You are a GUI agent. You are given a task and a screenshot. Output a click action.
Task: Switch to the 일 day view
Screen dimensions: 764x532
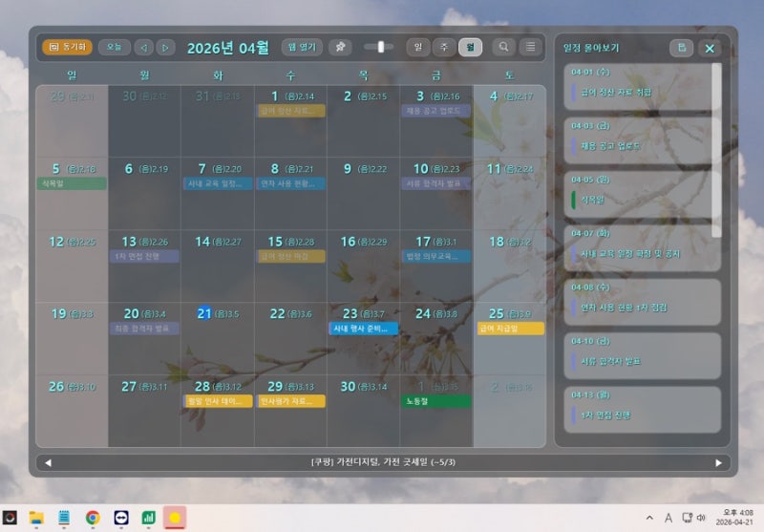tap(418, 47)
